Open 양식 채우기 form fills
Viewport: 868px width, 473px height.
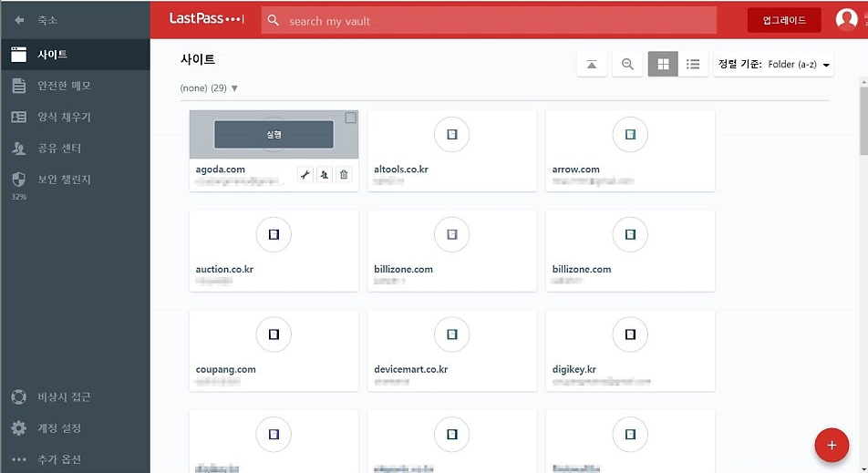tap(76, 117)
